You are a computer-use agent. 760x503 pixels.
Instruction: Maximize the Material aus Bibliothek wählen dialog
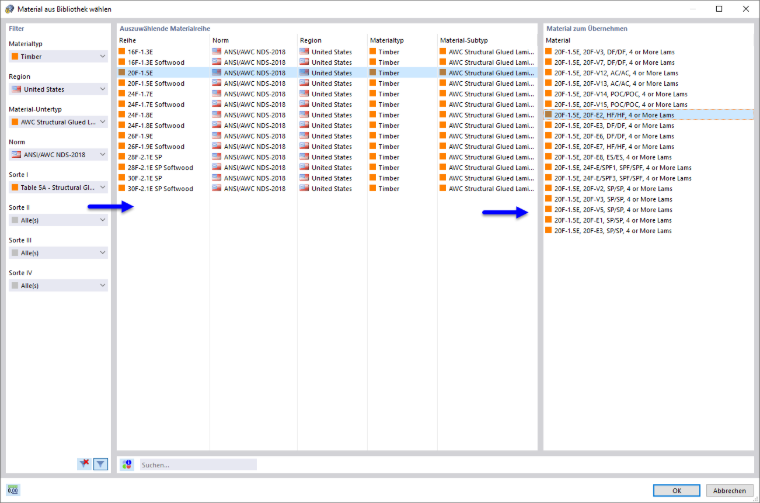point(719,9)
